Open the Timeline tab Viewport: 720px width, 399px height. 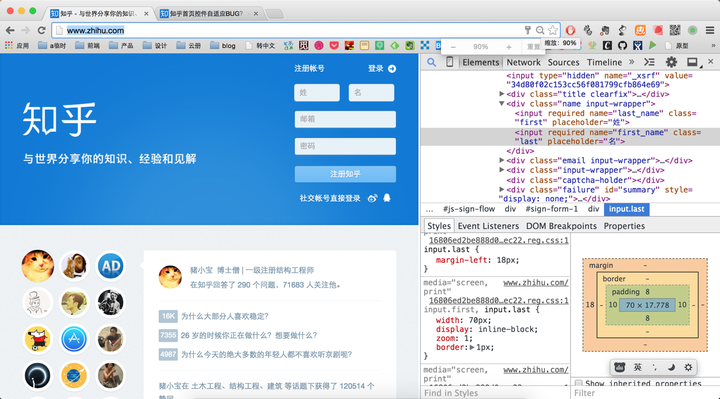click(604, 62)
